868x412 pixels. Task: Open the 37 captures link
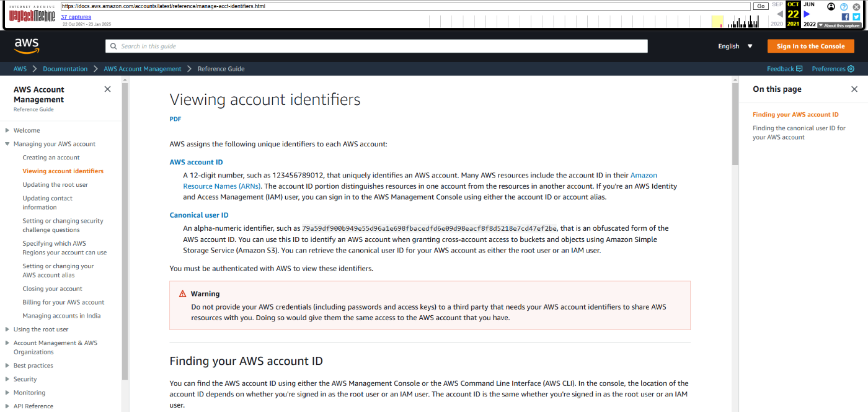(x=76, y=17)
